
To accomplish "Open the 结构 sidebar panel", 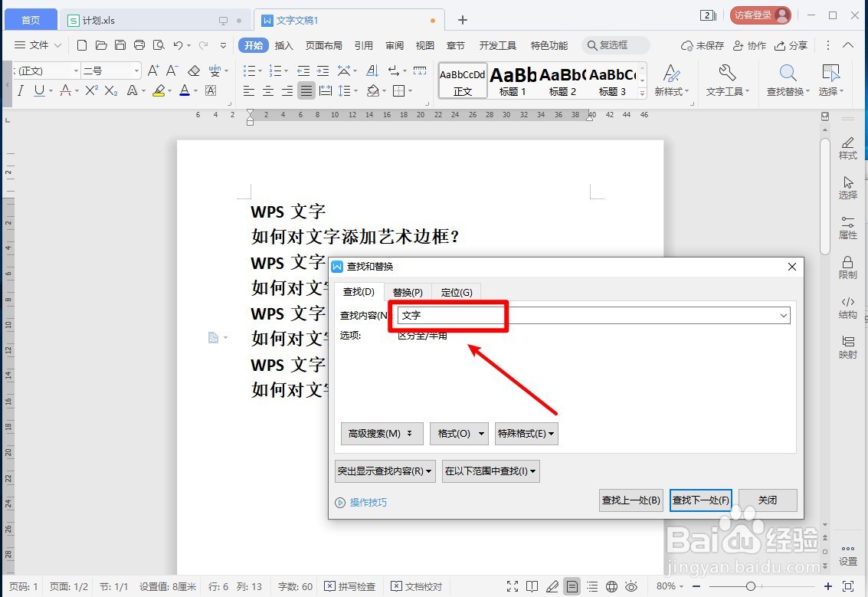I will tap(847, 308).
